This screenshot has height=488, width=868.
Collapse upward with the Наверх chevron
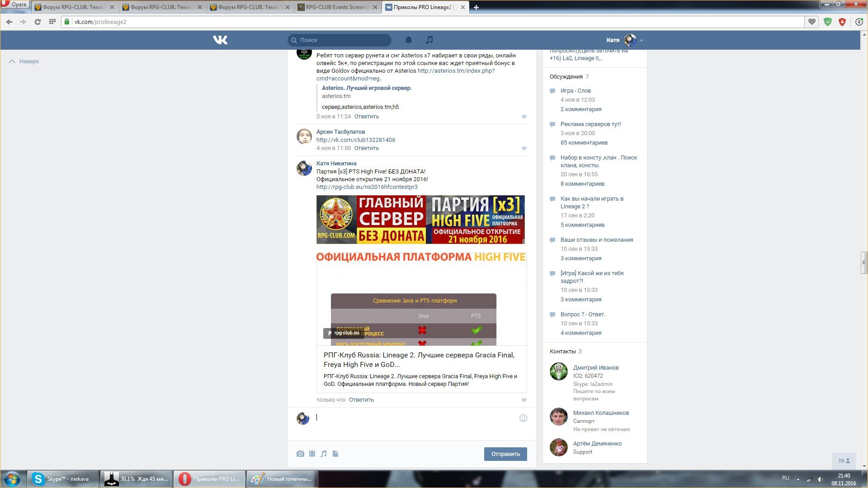[x=12, y=61]
